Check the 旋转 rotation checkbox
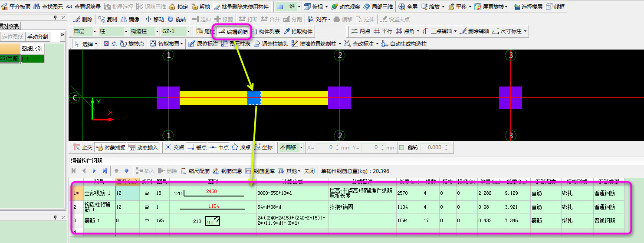This screenshot has width=644, height=243. click(401, 147)
